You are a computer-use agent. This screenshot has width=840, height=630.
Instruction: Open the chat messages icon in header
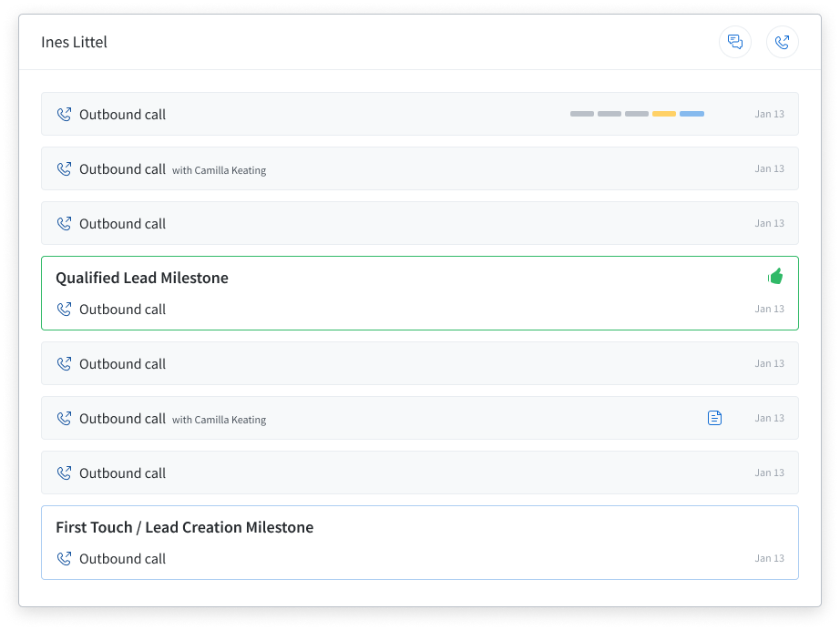click(x=735, y=42)
